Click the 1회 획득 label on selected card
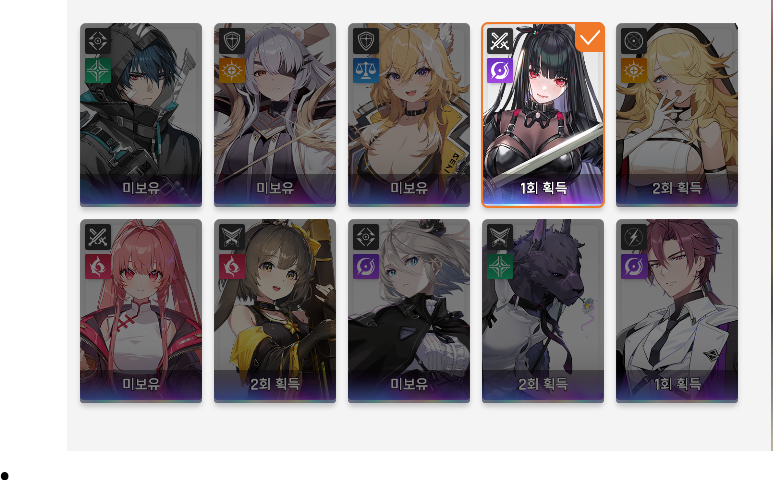Viewport: 773px width, 480px height. coord(543,188)
